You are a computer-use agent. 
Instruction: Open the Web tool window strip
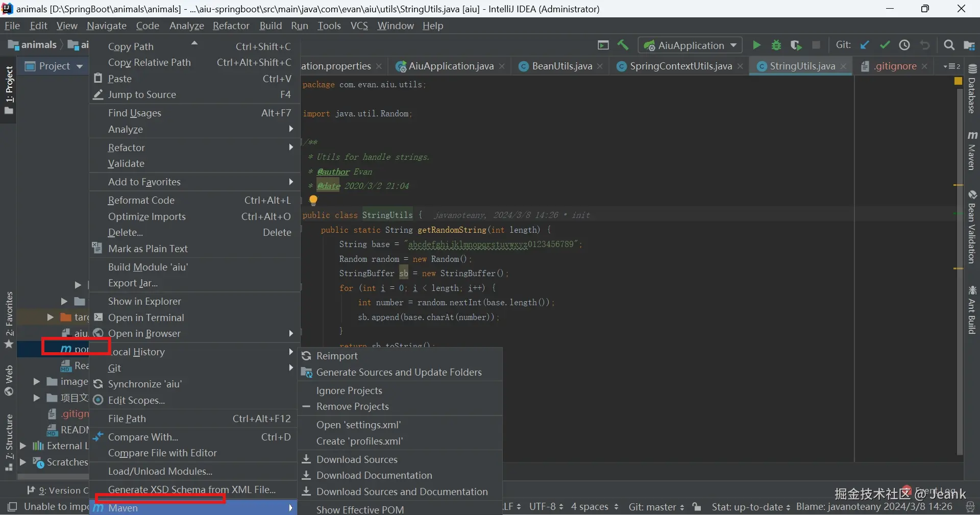[x=9, y=380]
